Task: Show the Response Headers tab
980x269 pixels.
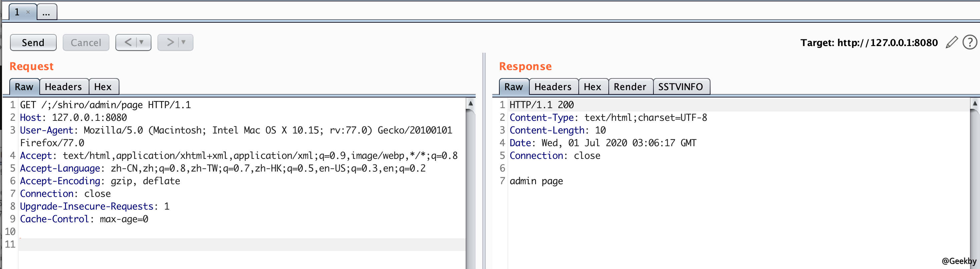Action: (552, 87)
